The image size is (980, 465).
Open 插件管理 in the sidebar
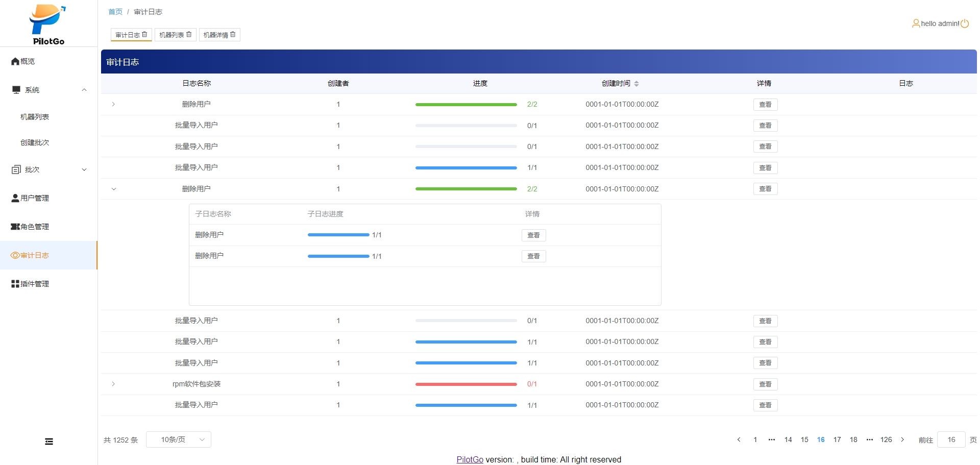34,284
